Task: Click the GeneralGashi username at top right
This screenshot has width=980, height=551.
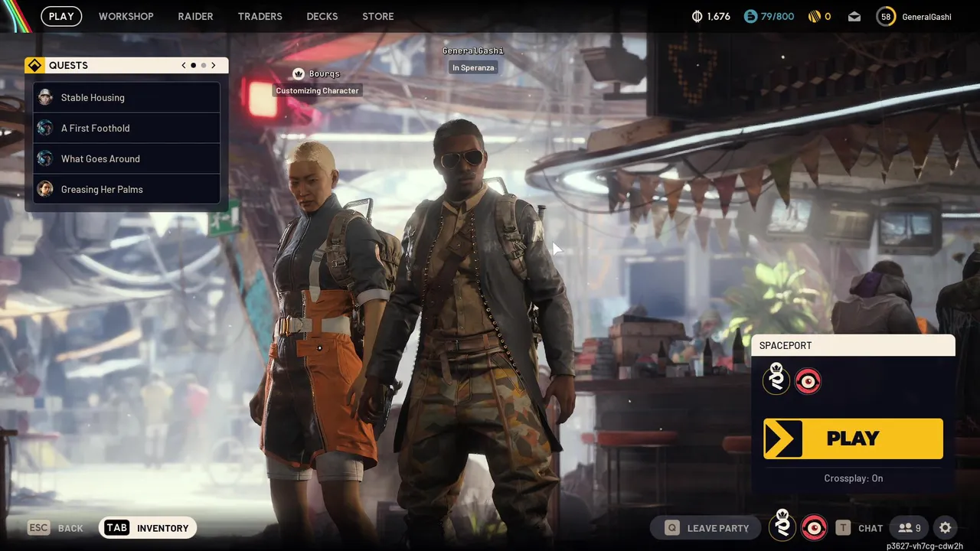Action: pos(926,16)
